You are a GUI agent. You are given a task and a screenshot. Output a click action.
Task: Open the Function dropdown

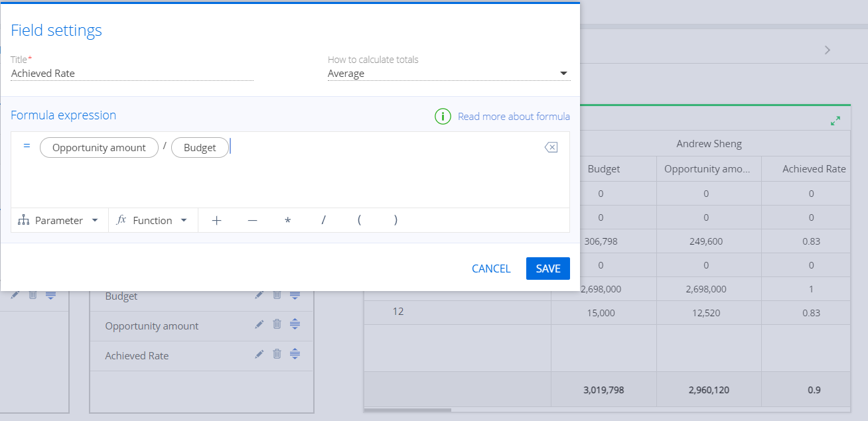coord(153,221)
